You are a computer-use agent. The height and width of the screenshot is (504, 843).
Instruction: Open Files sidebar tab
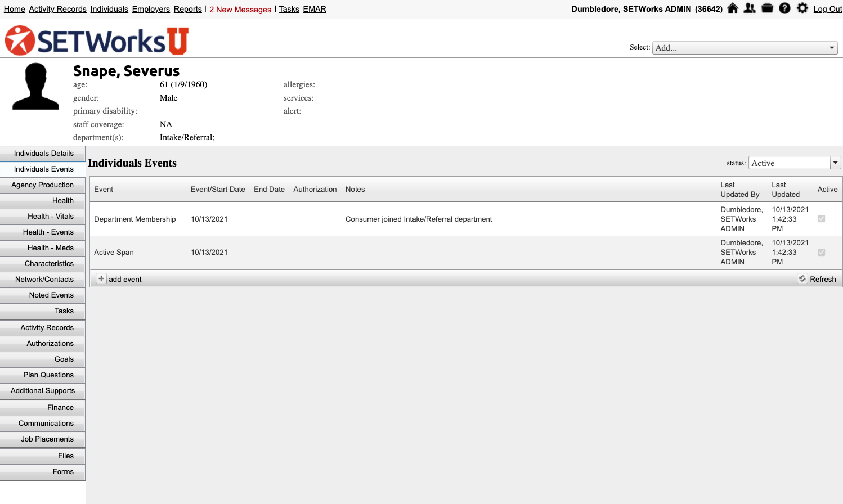(43, 456)
